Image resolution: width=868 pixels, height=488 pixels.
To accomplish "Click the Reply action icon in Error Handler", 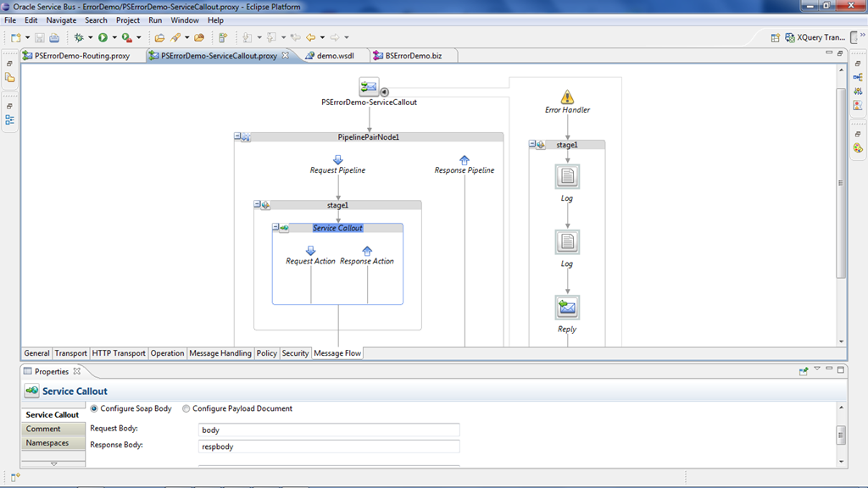I will pos(567,308).
